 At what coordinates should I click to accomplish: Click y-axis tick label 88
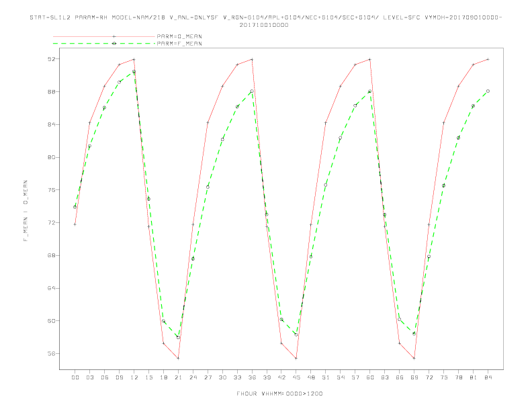pyautogui.click(x=51, y=92)
